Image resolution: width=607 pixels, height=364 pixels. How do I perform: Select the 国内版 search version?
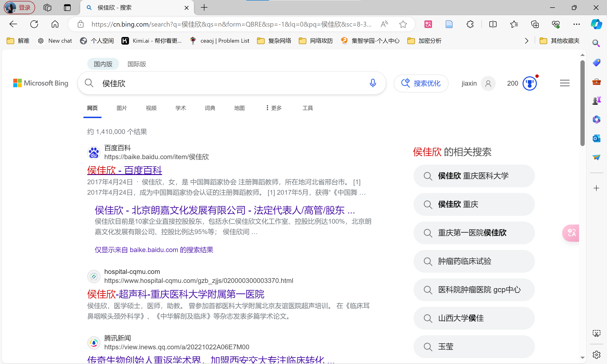(103, 64)
